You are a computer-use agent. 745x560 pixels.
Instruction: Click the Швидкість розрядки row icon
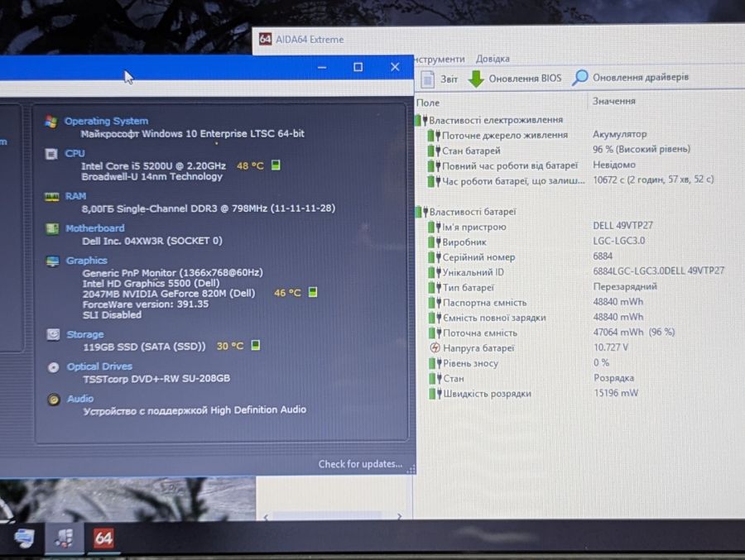pos(435,394)
